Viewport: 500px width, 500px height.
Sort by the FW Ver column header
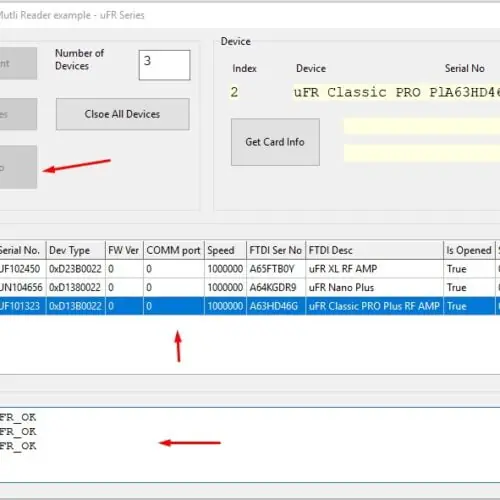point(124,250)
